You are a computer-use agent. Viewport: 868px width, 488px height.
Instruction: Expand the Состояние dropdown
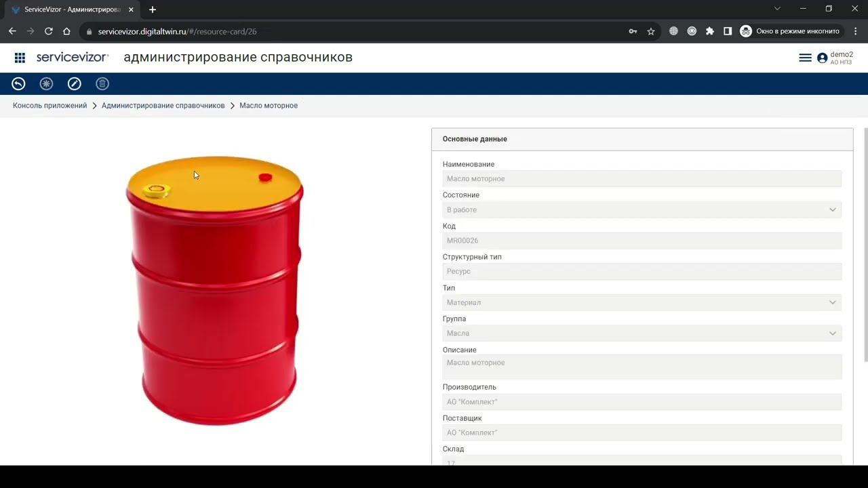[x=832, y=210]
